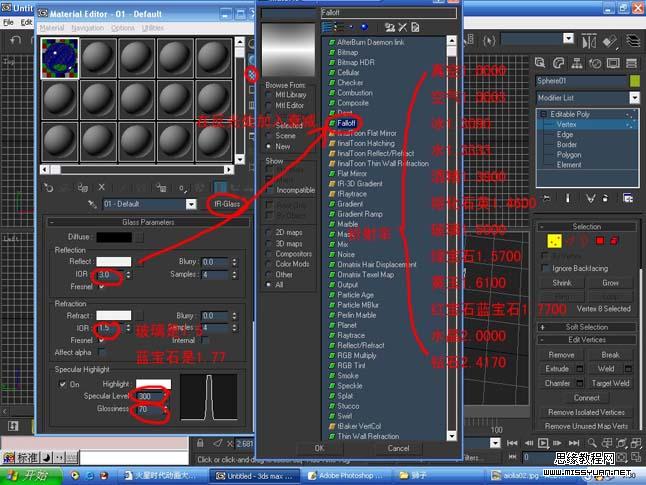Viewport: 646px width, 485px height.
Task: Click the delete material X icon
Action: coord(101,187)
